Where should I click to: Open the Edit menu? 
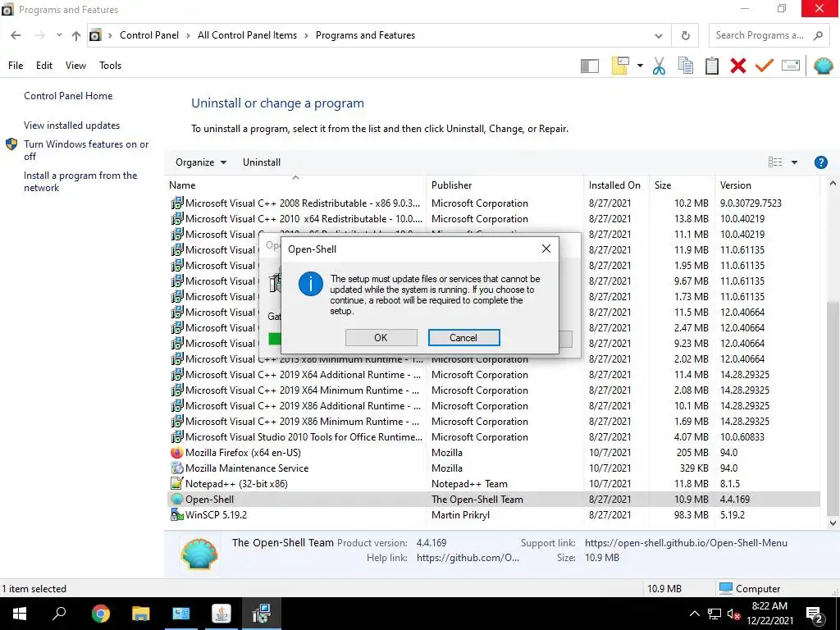pos(44,66)
